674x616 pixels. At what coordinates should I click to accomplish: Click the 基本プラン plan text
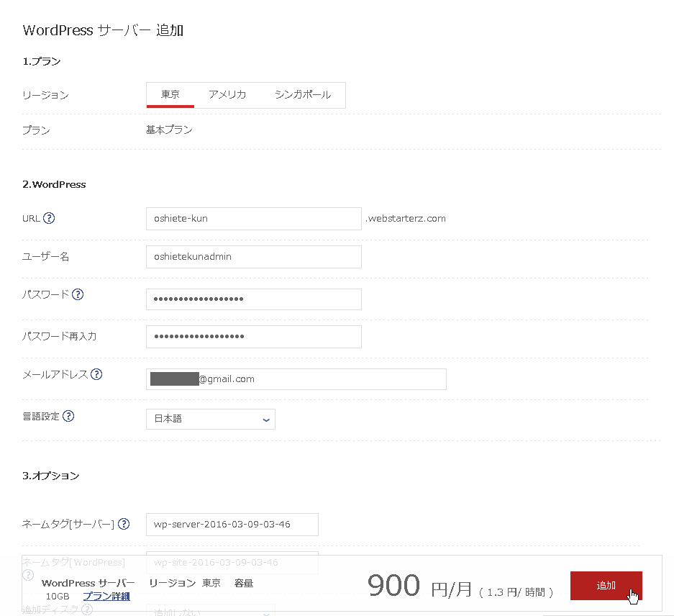[x=169, y=130]
